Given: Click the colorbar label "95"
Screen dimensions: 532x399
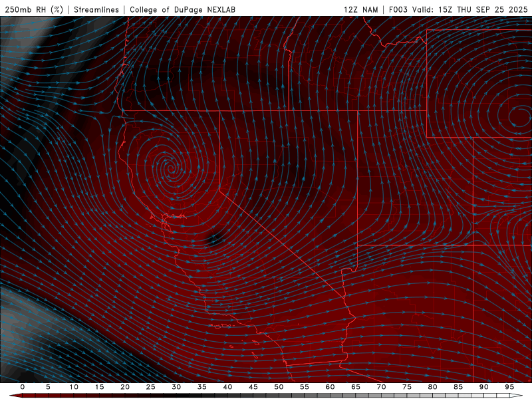Looking at the screenshot, I should coord(509,387).
